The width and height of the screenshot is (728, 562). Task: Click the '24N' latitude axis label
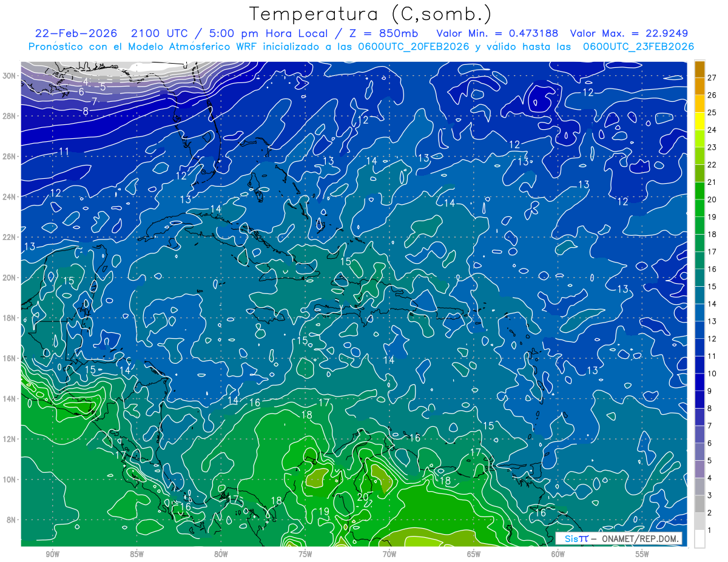(x=10, y=196)
